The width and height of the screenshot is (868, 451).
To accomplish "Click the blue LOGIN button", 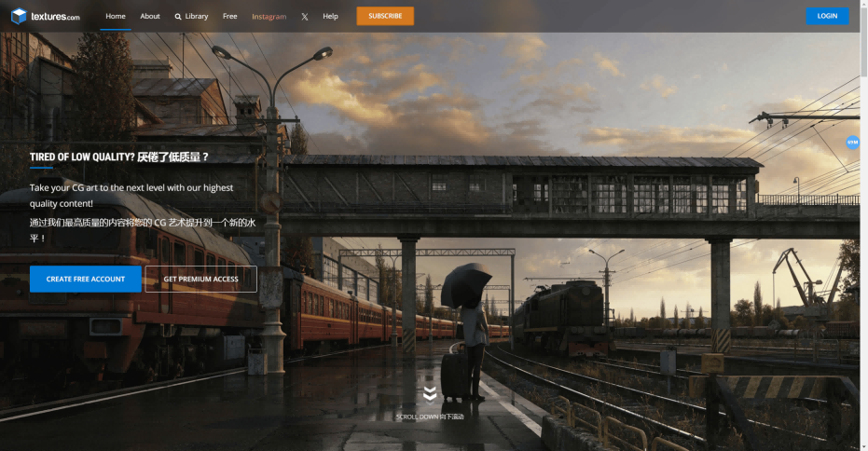I will coord(826,16).
